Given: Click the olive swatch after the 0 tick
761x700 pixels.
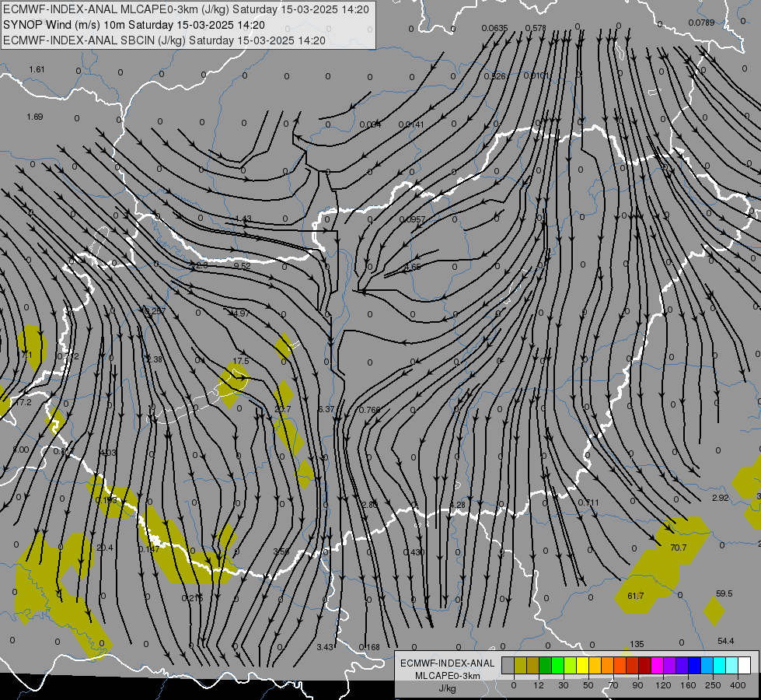Looking at the screenshot, I should pyautogui.click(x=520, y=665).
